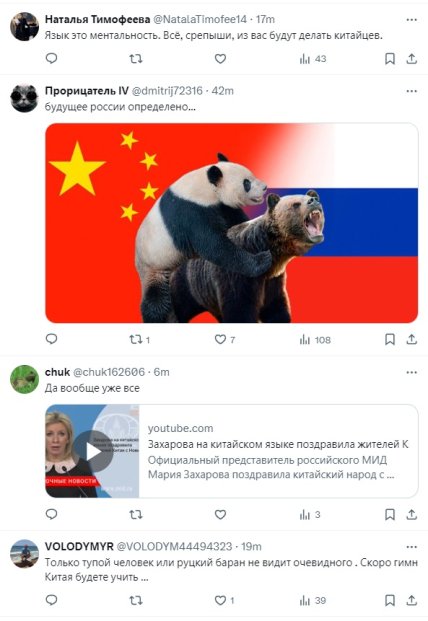Open more options menu on chuk's tweet
Viewport: 428px width, 621px height.
pyautogui.click(x=412, y=372)
